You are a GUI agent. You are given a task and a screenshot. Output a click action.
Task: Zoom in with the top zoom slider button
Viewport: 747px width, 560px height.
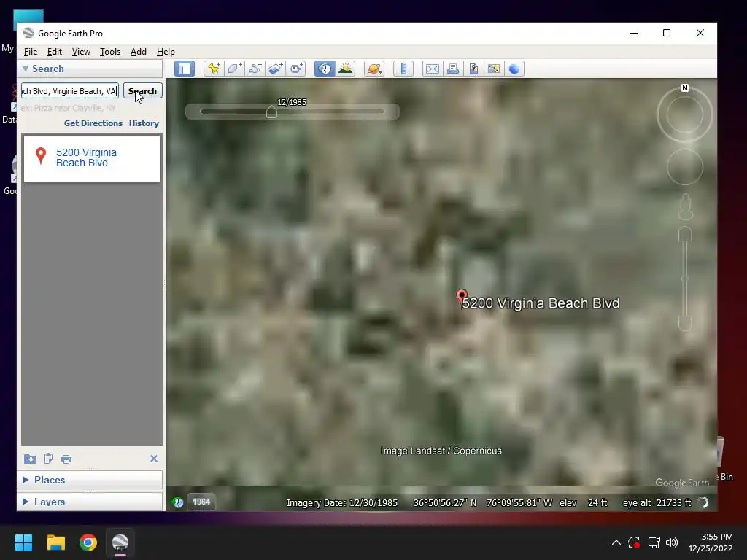pos(684,234)
